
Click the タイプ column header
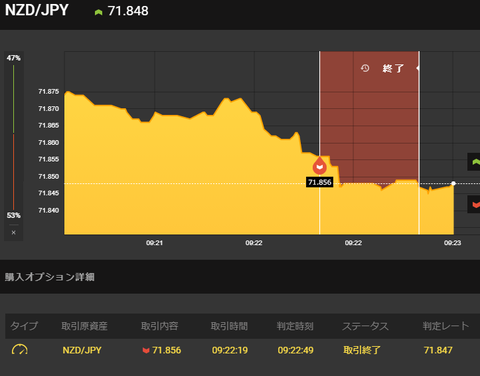24,326
